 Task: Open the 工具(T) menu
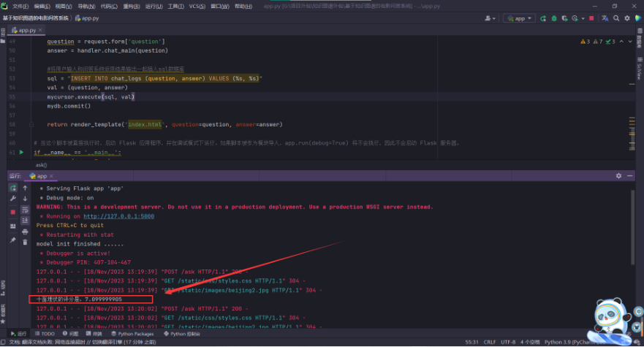click(175, 6)
